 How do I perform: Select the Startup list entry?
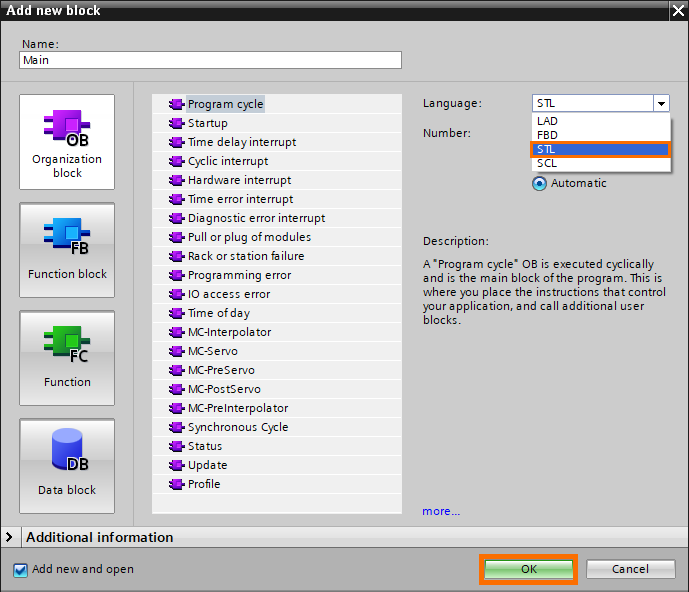[277, 123]
